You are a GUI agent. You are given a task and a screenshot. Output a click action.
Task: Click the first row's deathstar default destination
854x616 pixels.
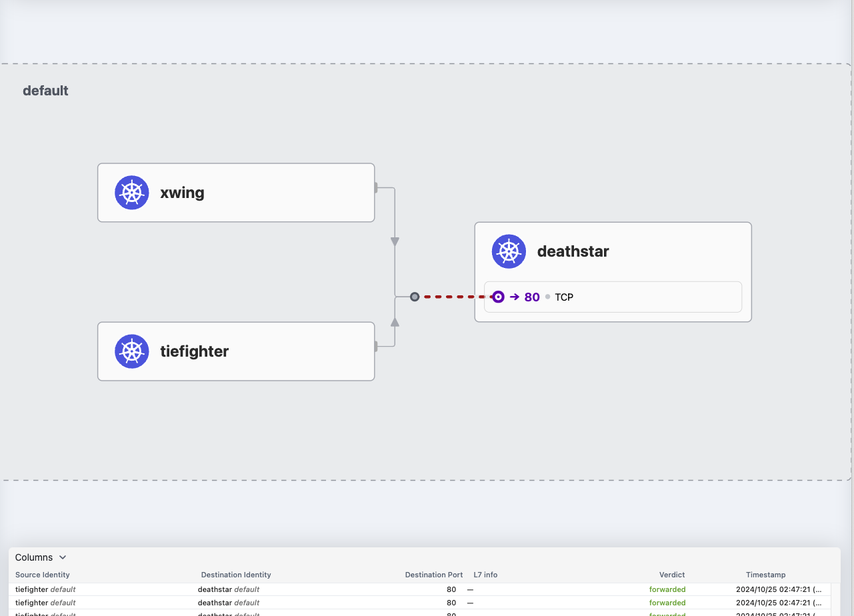point(229,589)
